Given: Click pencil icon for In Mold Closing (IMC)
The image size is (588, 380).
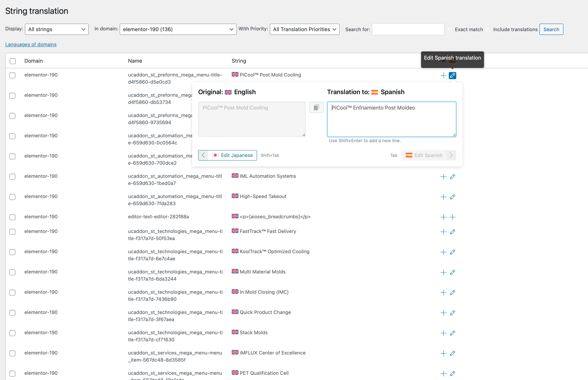Looking at the screenshot, I should click(x=452, y=292).
